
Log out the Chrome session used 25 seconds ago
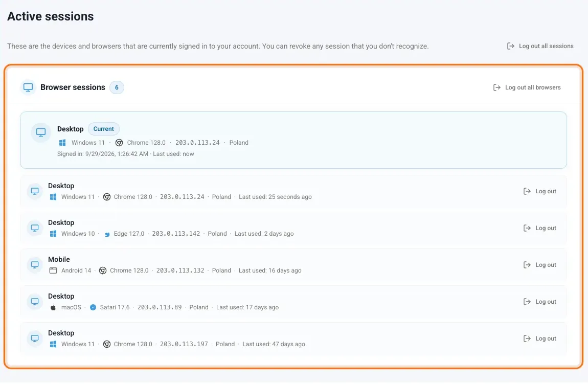pos(539,191)
